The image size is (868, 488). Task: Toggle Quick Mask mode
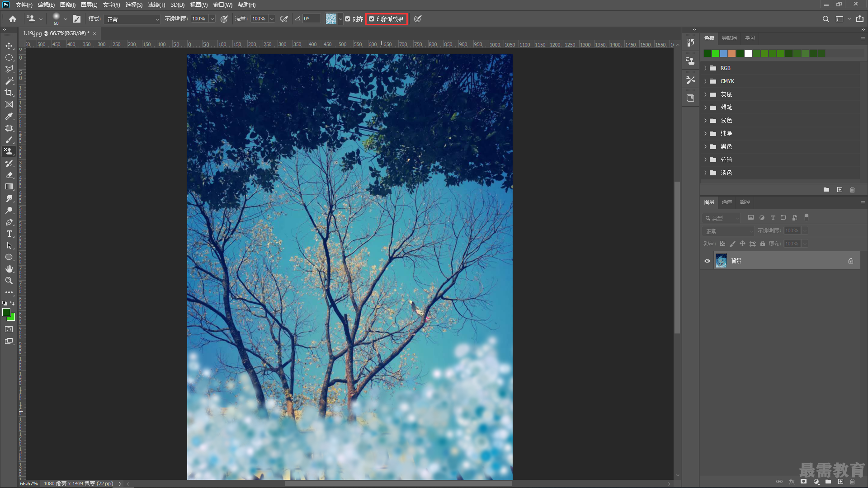(9, 329)
